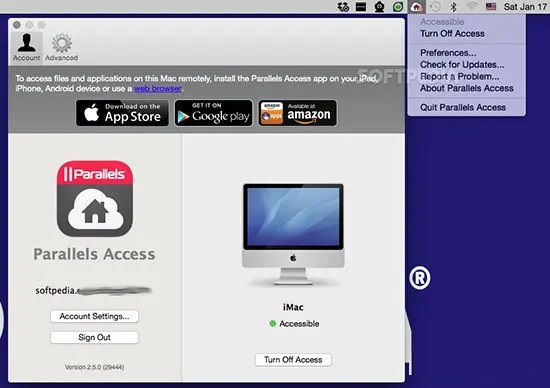Open Account Settings
This screenshot has height=388, width=550.
point(94,316)
